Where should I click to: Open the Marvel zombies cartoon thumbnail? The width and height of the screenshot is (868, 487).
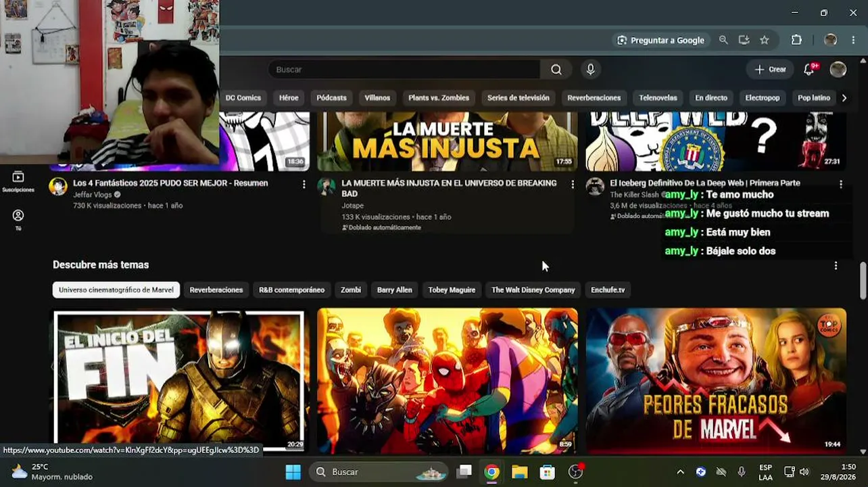coord(448,381)
